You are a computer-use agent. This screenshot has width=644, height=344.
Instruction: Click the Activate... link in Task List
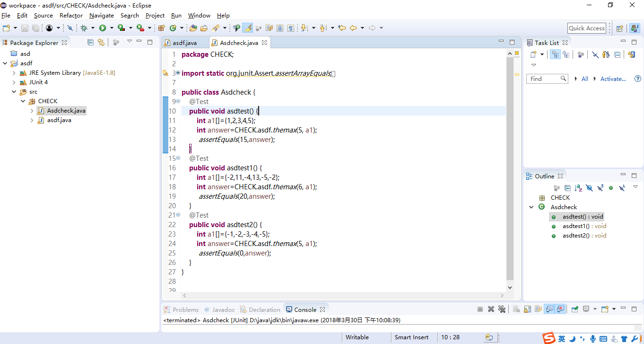coord(613,79)
